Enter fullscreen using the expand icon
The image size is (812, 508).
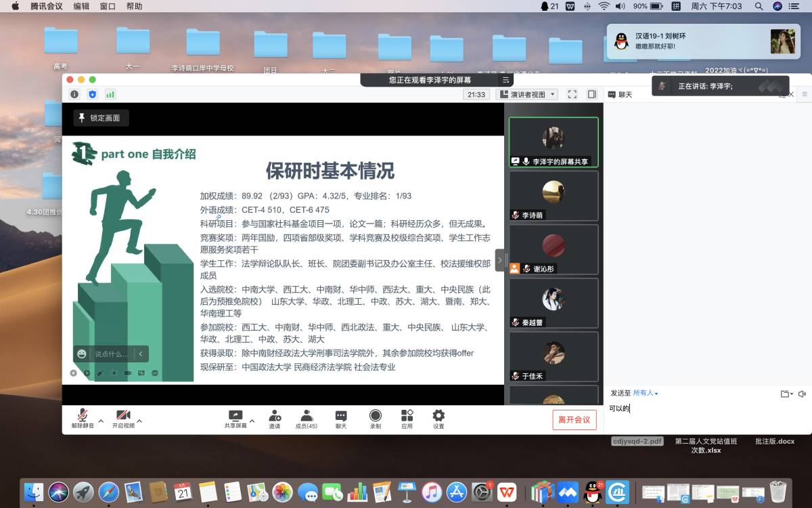pos(572,94)
